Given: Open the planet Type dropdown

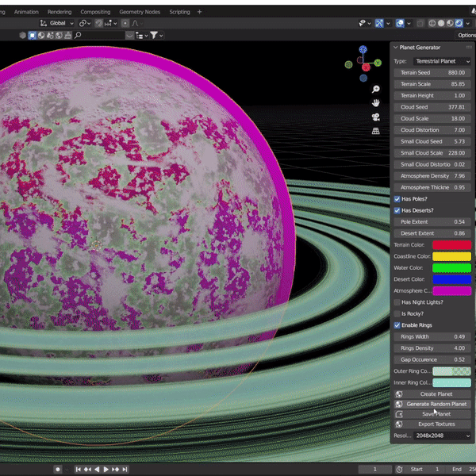Looking at the screenshot, I should tap(442, 61).
